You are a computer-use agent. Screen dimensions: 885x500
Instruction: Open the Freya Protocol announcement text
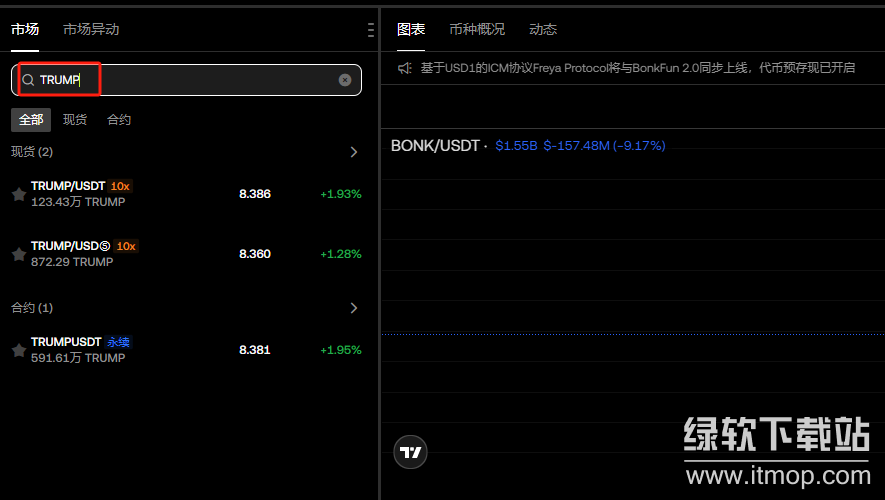(638, 68)
